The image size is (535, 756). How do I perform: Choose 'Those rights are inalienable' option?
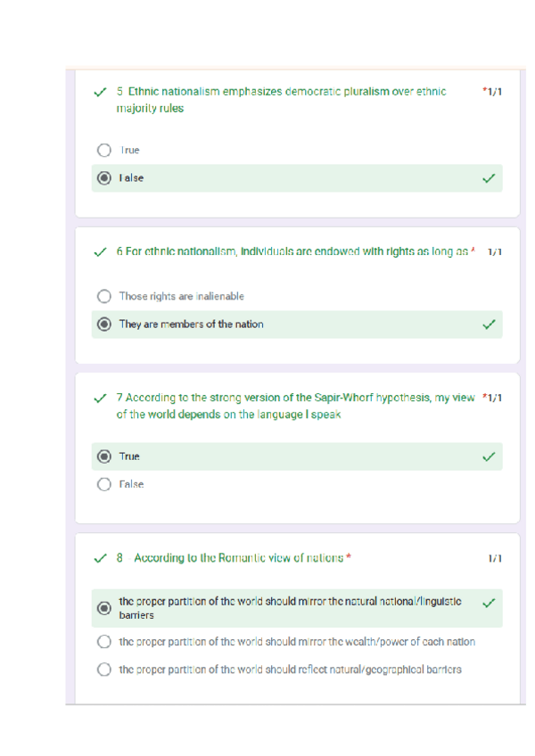click(x=104, y=296)
